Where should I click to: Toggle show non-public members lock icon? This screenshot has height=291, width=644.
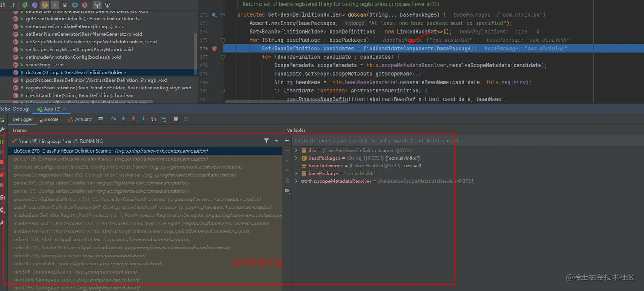click(x=55, y=5)
